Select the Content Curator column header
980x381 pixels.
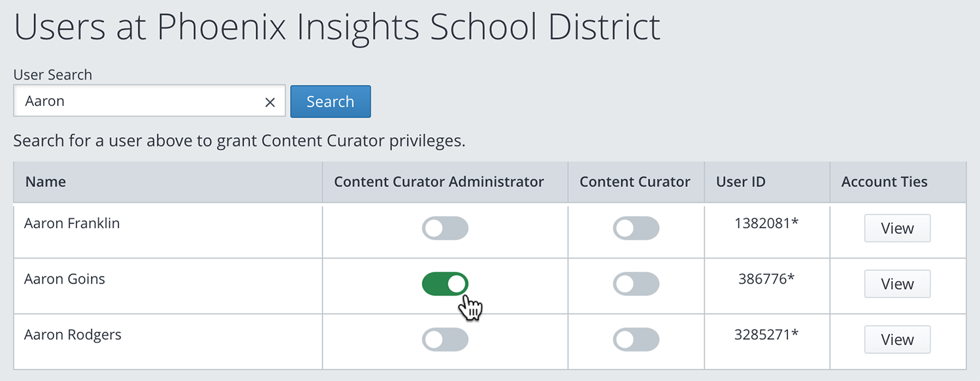click(635, 182)
